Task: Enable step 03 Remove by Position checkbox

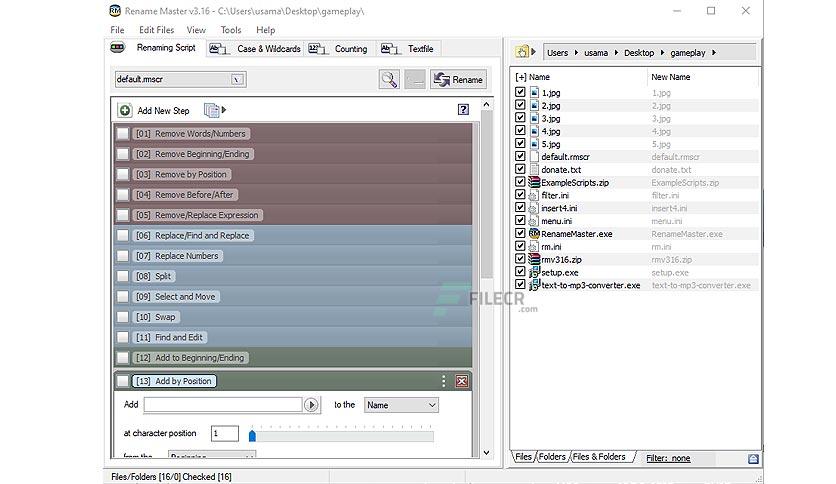Action: coord(123,174)
